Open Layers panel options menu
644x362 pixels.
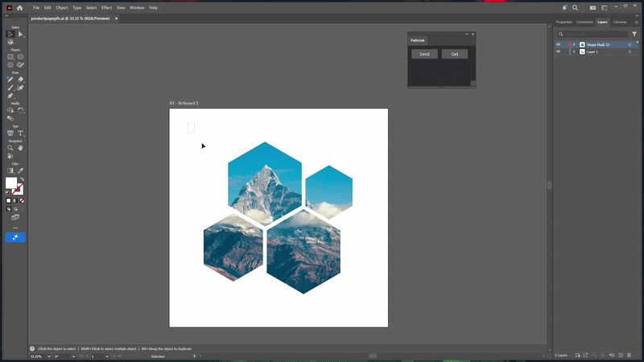click(x=637, y=23)
